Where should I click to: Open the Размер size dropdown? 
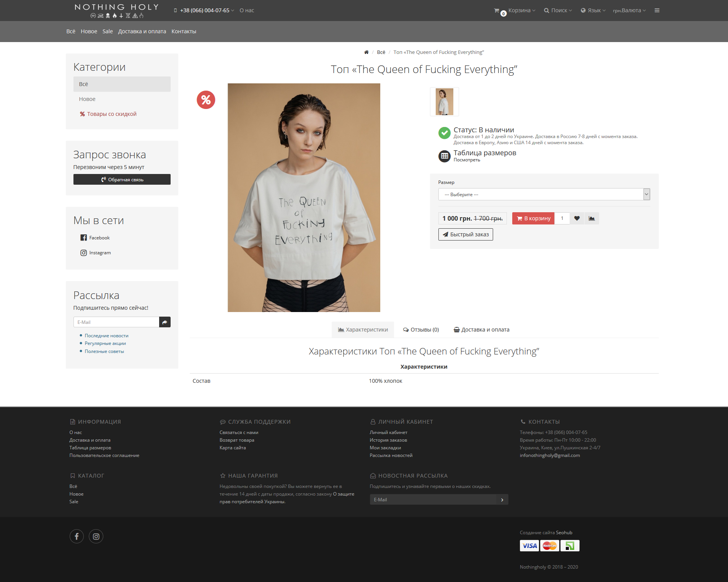pyautogui.click(x=544, y=194)
